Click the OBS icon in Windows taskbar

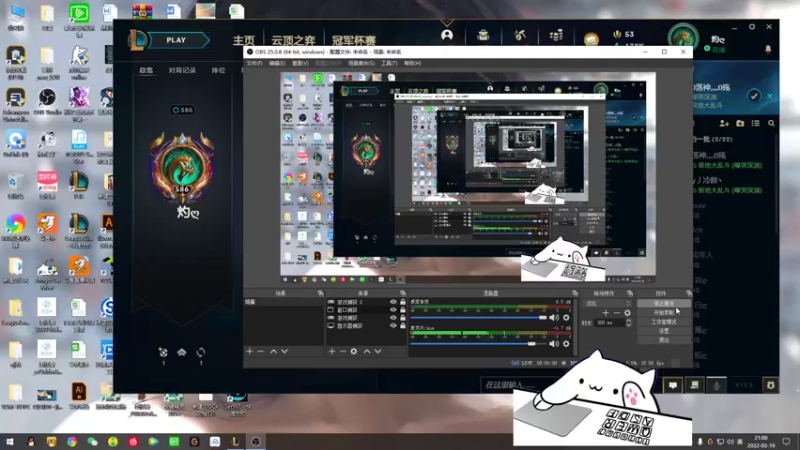[x=256, y=442]
